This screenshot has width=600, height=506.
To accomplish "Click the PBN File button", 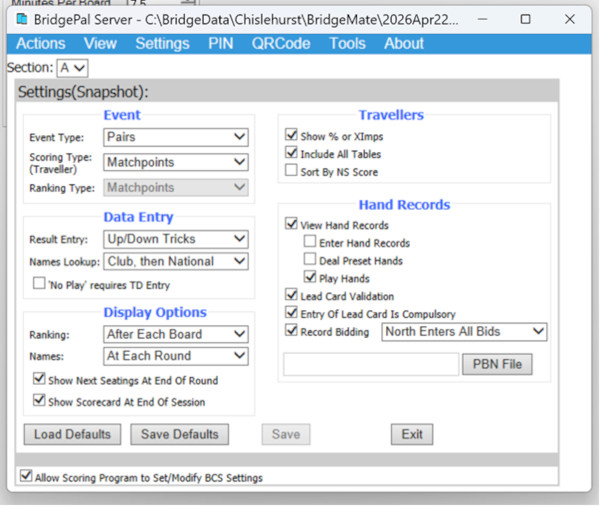I will click(x=497, y=364).
